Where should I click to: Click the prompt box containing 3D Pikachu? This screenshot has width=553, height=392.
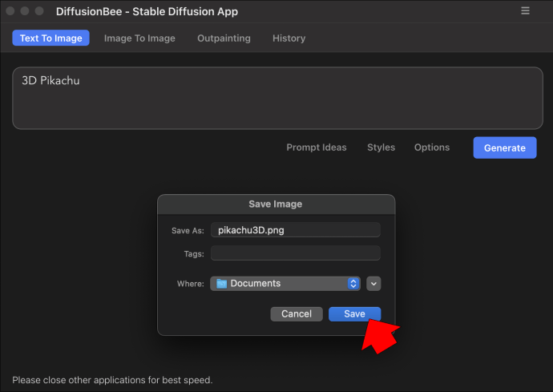click(277, 98)
